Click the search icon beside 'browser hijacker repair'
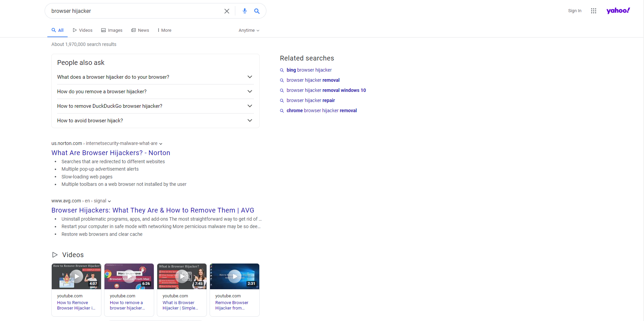 [282, 101]
